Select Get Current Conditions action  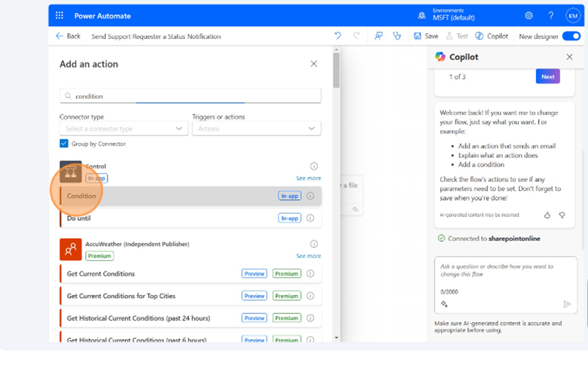coord(101,274)
